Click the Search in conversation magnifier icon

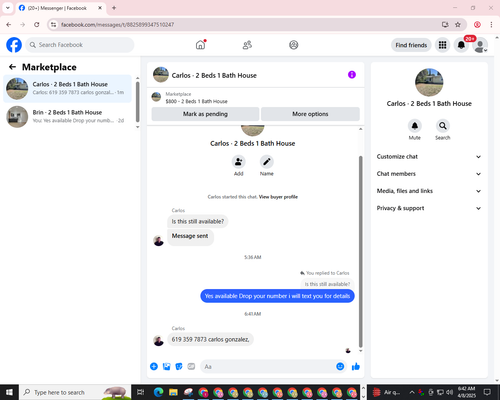coord(443,126)
